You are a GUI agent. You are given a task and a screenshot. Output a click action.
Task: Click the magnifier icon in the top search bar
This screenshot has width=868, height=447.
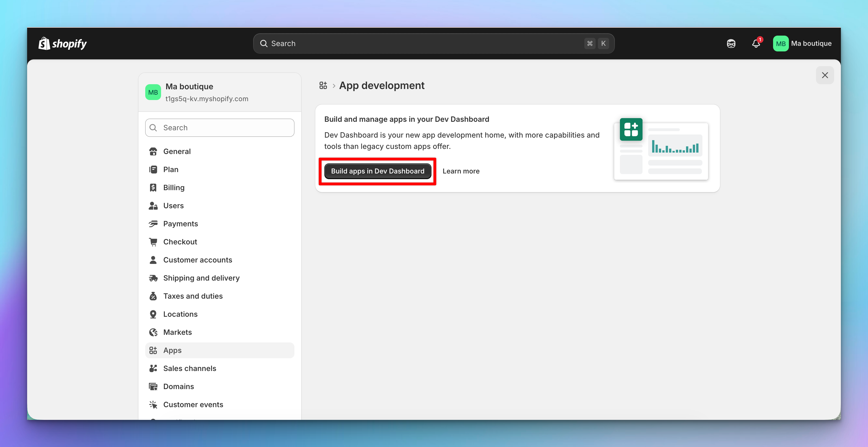[264, 44]
